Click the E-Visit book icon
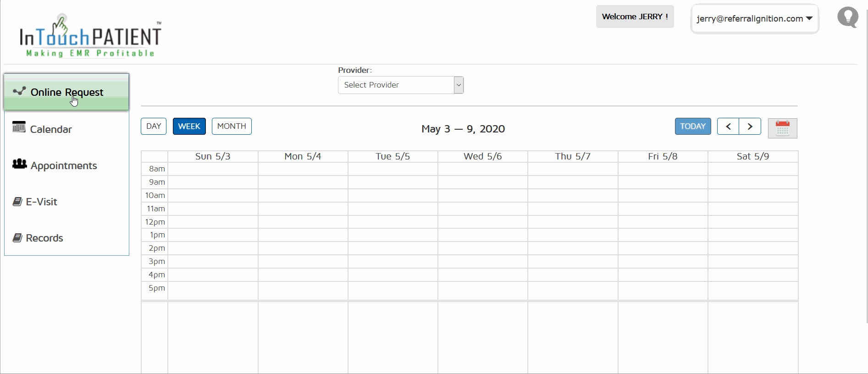 [x=17, y=202]
